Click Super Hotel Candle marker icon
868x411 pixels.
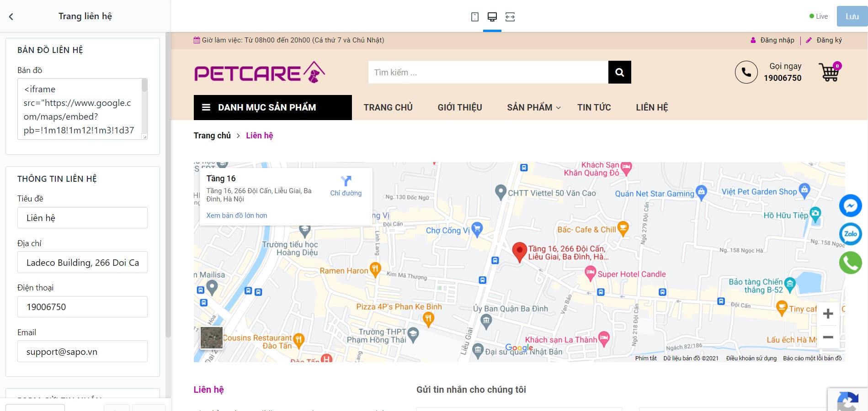click(x=591, y=274)
